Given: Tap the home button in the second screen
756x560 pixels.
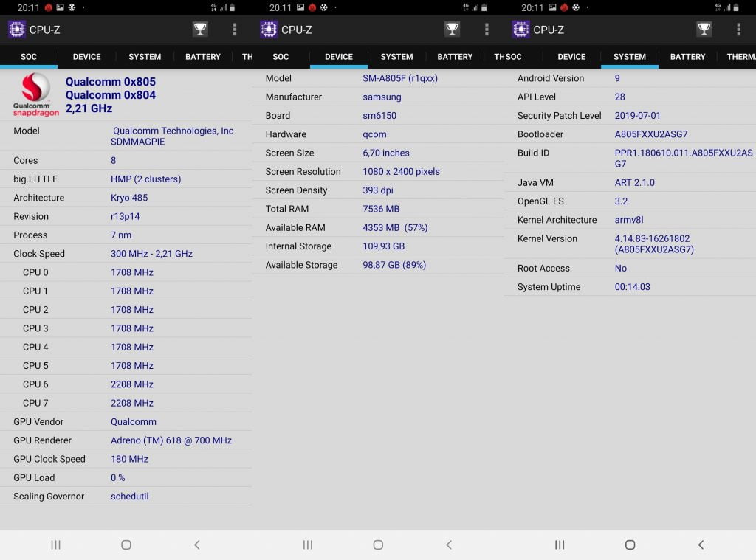Looking at the screenshot, I should (379, 545).
